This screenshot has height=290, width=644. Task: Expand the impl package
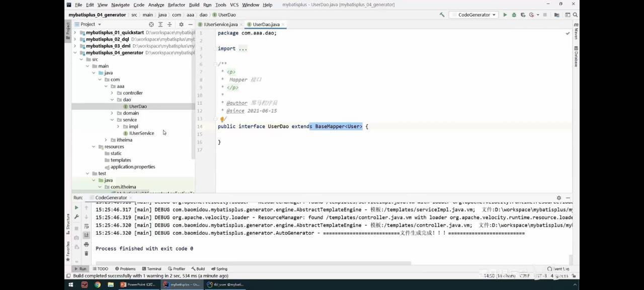[118, 126]
